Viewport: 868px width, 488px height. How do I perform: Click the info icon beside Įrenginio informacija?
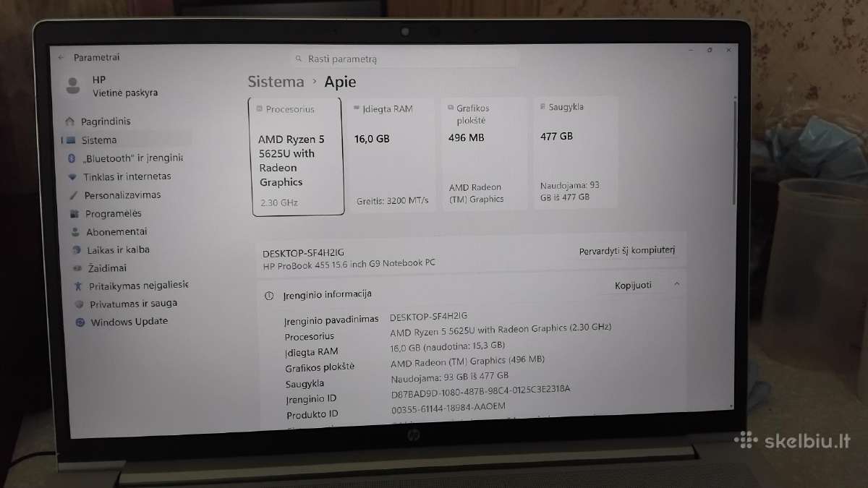coord(269,296)
